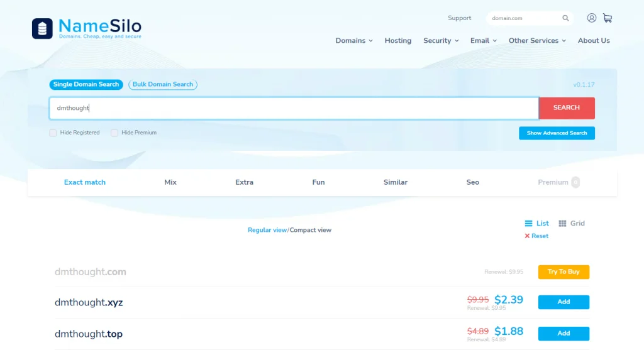644x350 pixels.
Task: Expand the Other Services dropdown
Action: pos(537,41)
